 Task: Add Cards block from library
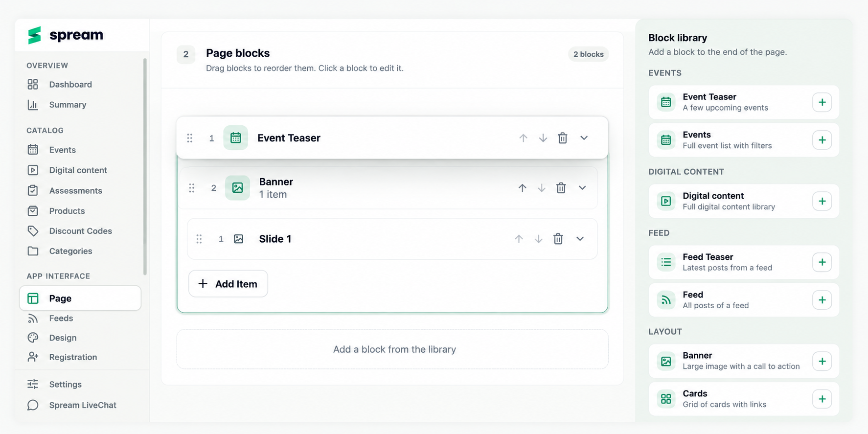pos(822,399)
